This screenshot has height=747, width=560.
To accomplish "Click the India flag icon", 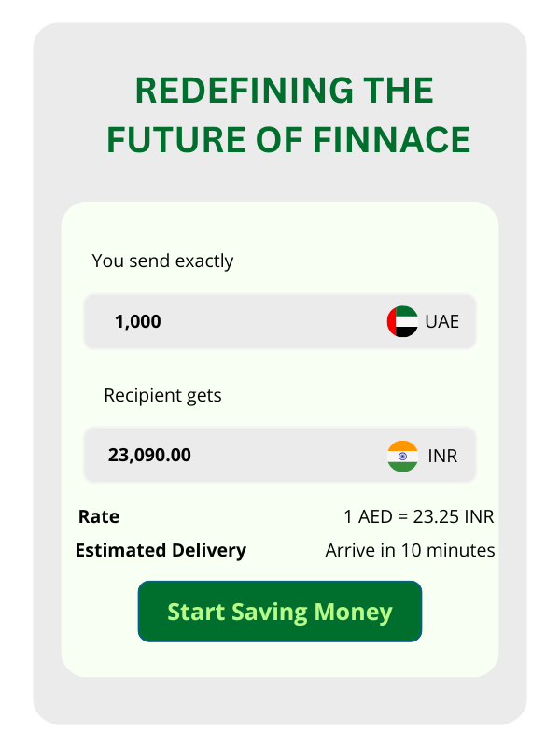I will pos(402,456).
